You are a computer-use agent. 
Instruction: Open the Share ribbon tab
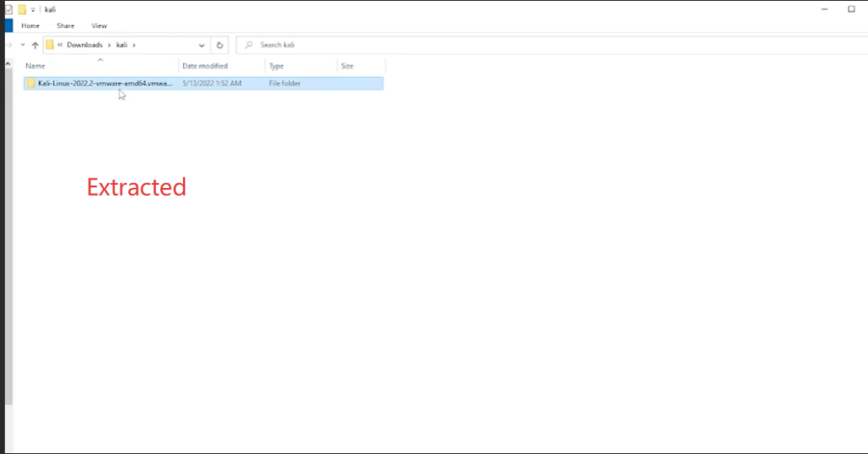(x=65, y=26)
